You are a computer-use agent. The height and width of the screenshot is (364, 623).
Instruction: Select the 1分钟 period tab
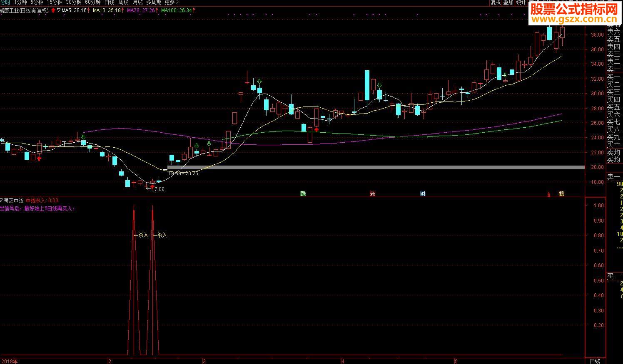(x=20, y=2)
